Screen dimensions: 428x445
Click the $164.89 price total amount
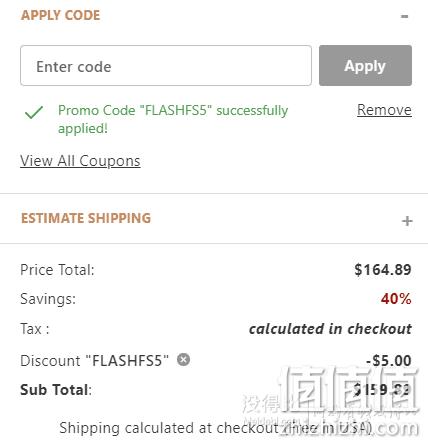[383, 270]
